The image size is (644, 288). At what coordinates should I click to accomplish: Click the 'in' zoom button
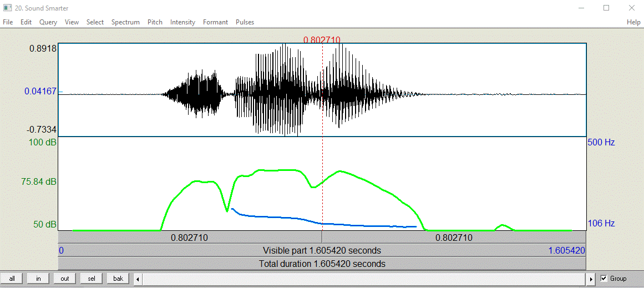[x=39, y=279]
